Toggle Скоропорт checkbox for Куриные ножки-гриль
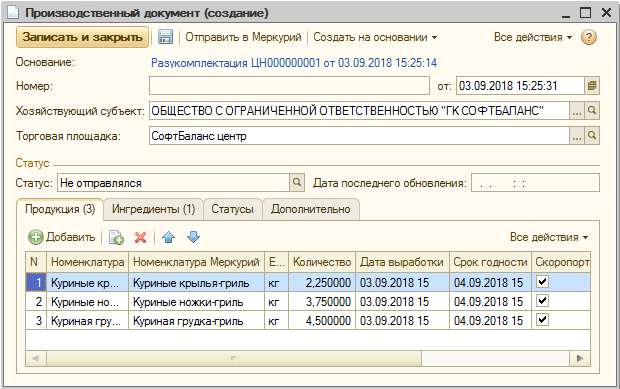 pyautogui.click(x=542, y=301)
